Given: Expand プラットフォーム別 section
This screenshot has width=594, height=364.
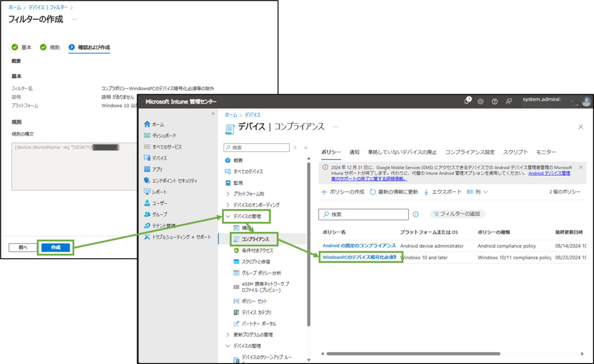Looking at the screenshot, I should 245,194.
